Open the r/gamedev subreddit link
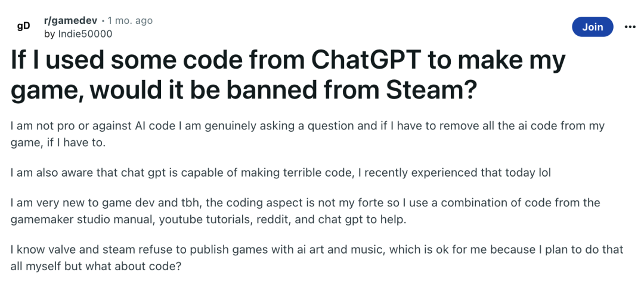Screen dimensions: 644x281 click(x=70, y=20)
